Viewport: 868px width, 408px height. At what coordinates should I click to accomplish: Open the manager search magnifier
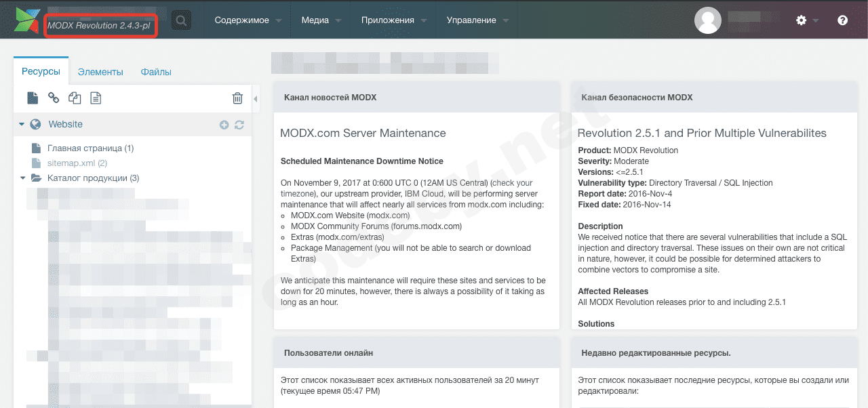(x=181, y=20)
